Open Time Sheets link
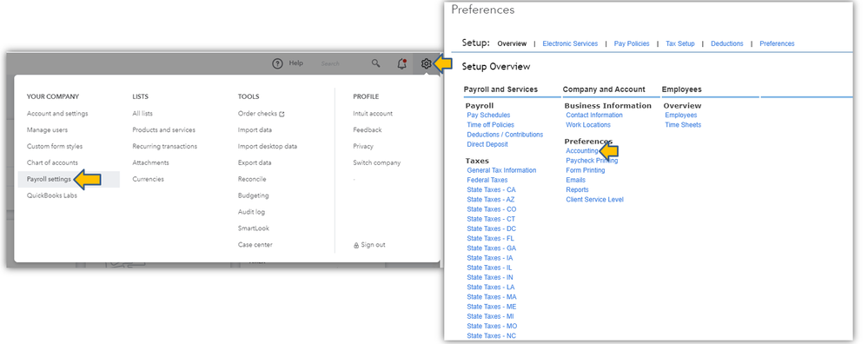Viewport: 868px width, 344px height. [x=683, y=125]
